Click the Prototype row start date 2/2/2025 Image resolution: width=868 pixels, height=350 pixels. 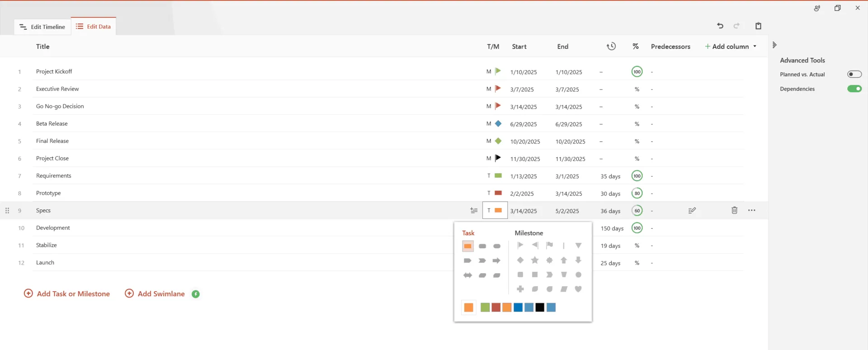coord(522,194)
